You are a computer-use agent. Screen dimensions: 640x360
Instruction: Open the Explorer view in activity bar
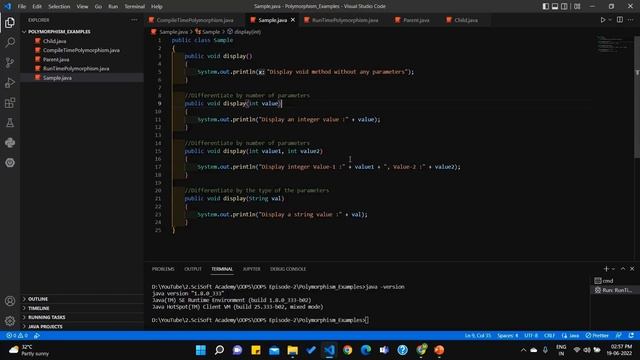point(10,22)
